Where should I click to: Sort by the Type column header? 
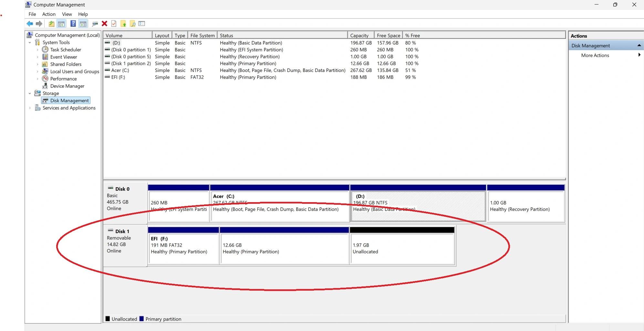click(180, 35)
